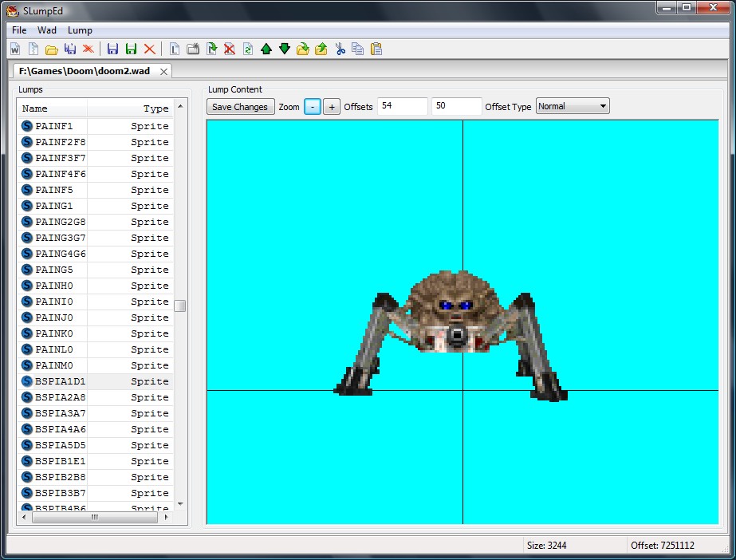Screen dimensions: 736x560
Task: Click the Save Changes button
Action: 240,107
